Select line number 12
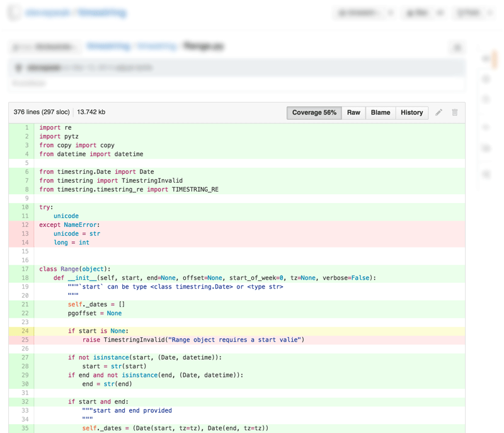 click(25, 225)
